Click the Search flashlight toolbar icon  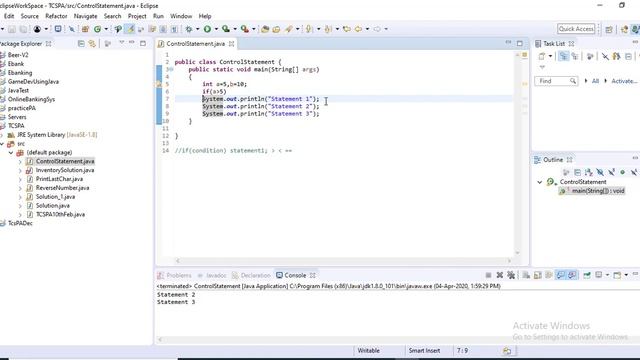(289, 29)
